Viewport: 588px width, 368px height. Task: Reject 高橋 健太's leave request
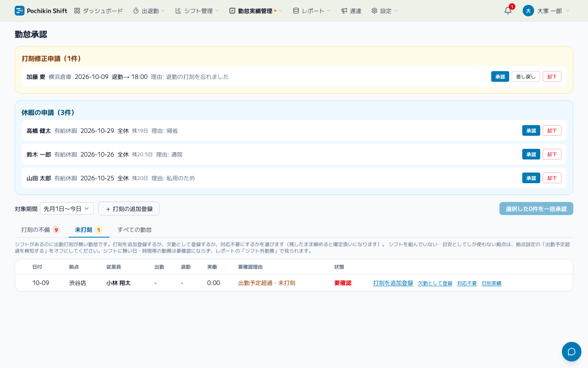point(552,130)
